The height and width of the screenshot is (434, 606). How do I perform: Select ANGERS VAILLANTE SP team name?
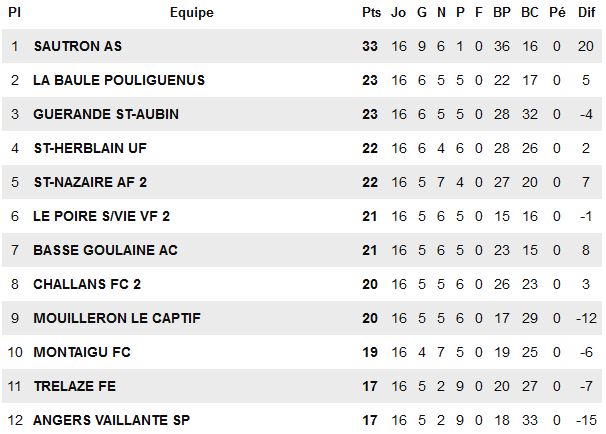[112, 420]
